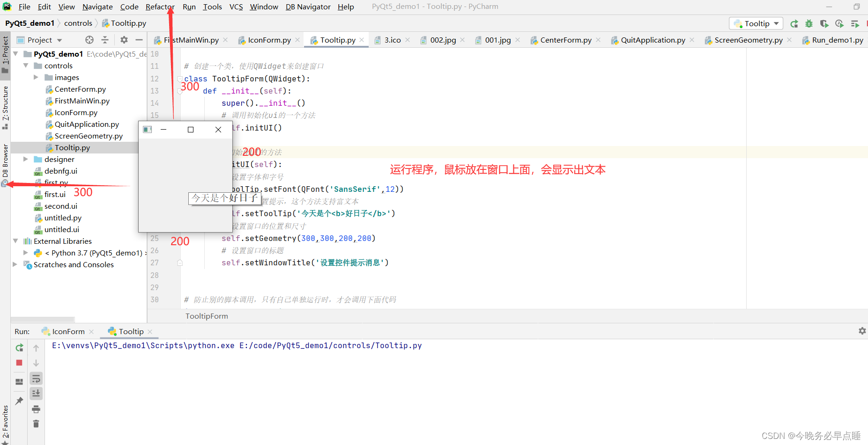868x445 pixels.
Task: Click the Debug bug icon in toolbar
Action: 809,23
